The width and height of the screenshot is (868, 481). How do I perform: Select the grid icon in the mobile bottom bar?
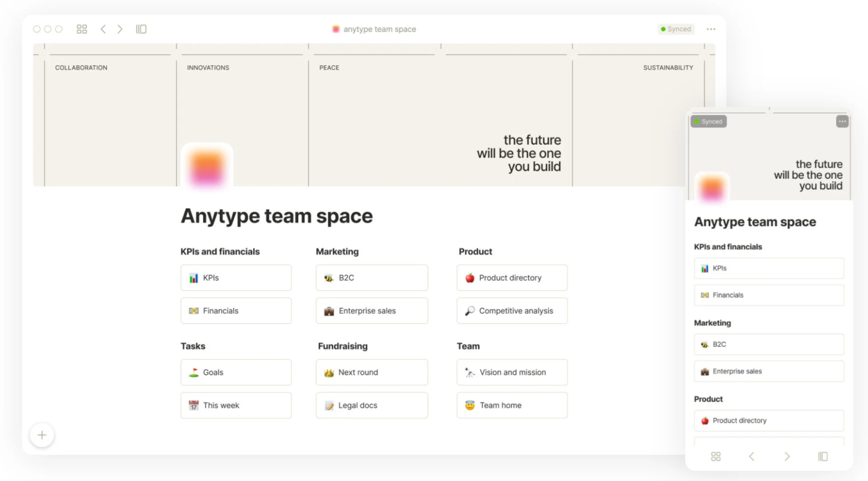[x=716, y=457]
